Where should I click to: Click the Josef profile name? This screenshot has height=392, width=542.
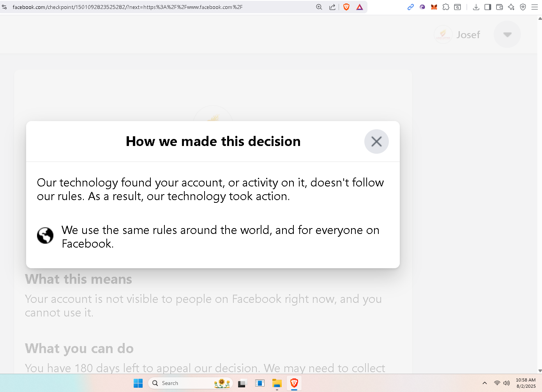468,35
